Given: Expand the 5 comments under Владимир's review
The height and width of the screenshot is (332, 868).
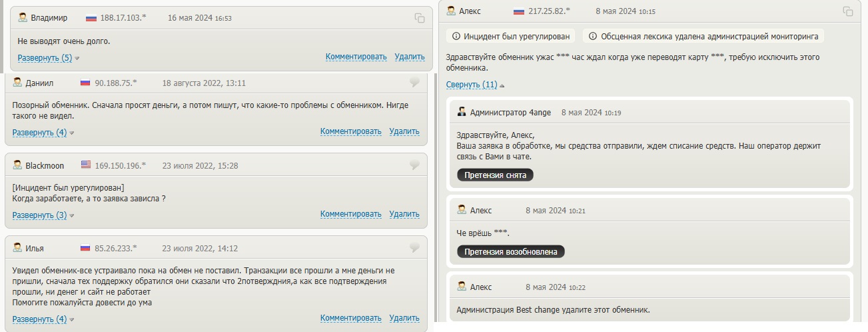Looking at the screenshot, I should [45, 58].
